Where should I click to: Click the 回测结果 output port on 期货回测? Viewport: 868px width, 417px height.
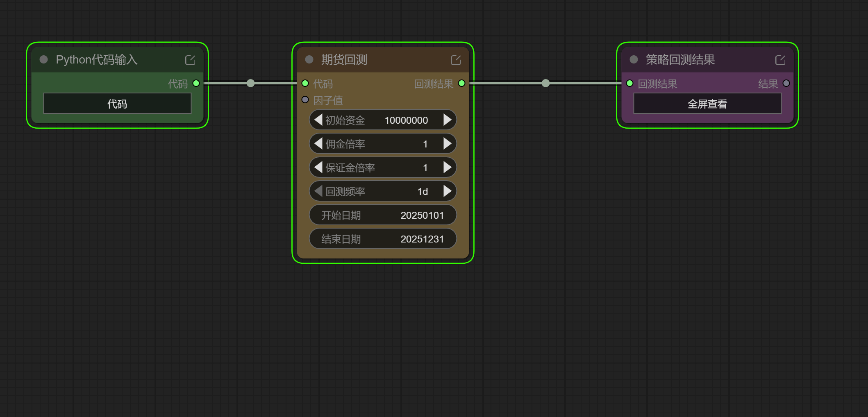(462, 83)
